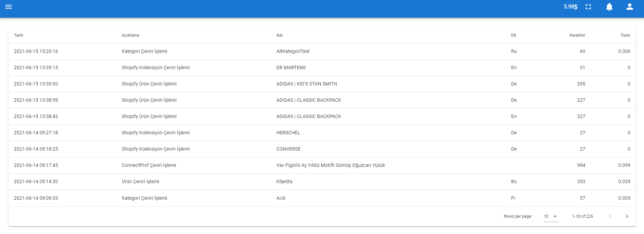
Task: Click Vav Figürlü Ay Yıldız Motifli product name
Action: tap(331, 165)
